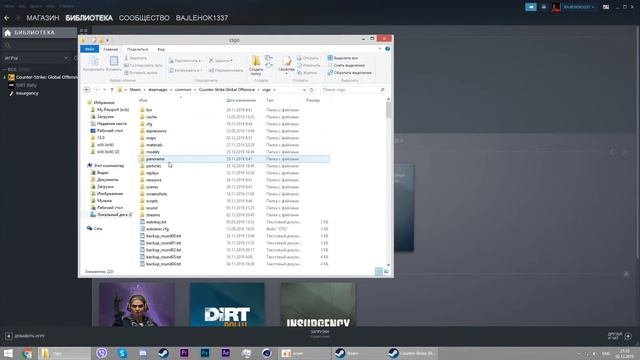Click Invert selection in the ribbon
Screen dimensions: 640x360
[349, 73]
